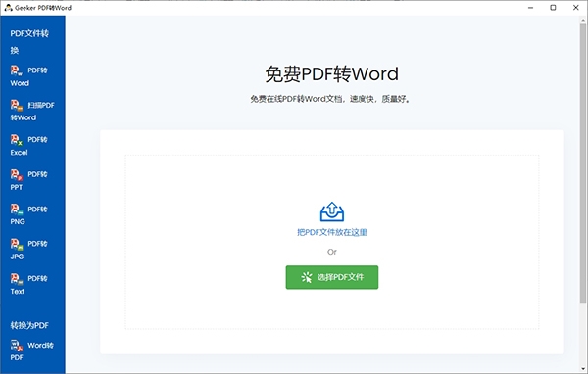Click the 免费PDF转Word page title
The width and height of the screenshot is (588, 374).
(x=332, y=73)
